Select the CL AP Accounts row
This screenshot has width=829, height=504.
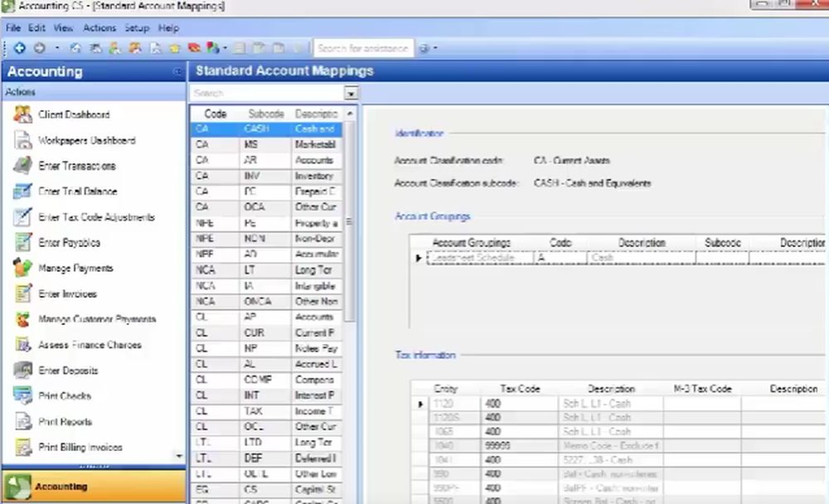[267, 317]
